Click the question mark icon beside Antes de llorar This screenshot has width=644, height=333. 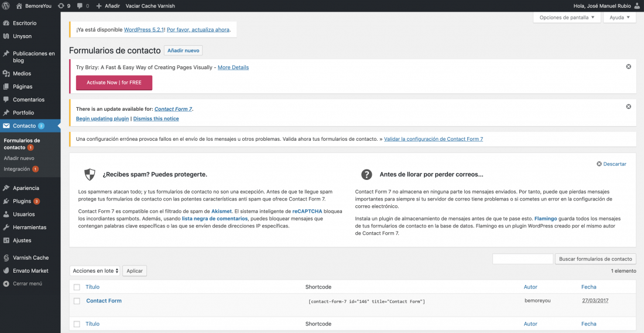coord(366,174)
